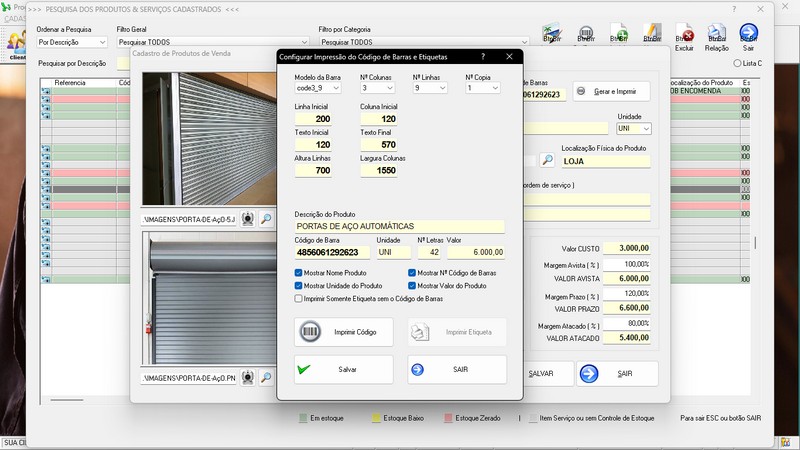Click magnifier icon beside first image path

[x=266, y=218]
